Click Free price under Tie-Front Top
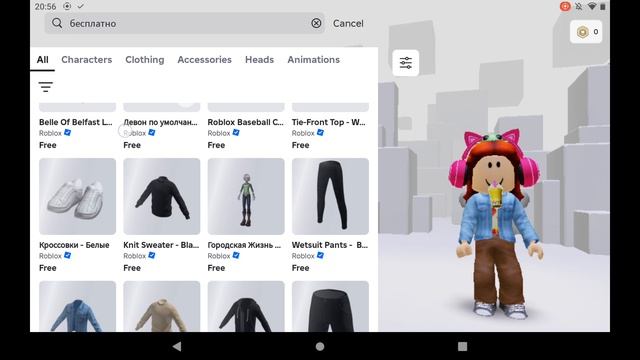The width and height of the screenshot is (640, 360). coord(300,145)
